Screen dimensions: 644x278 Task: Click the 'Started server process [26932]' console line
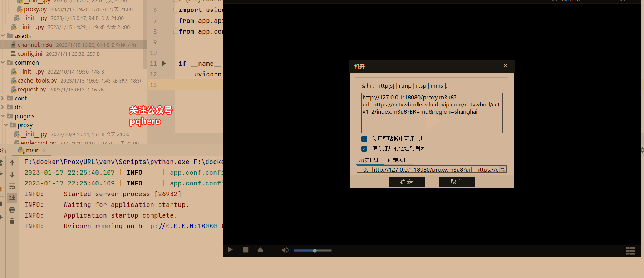[122, 194]
